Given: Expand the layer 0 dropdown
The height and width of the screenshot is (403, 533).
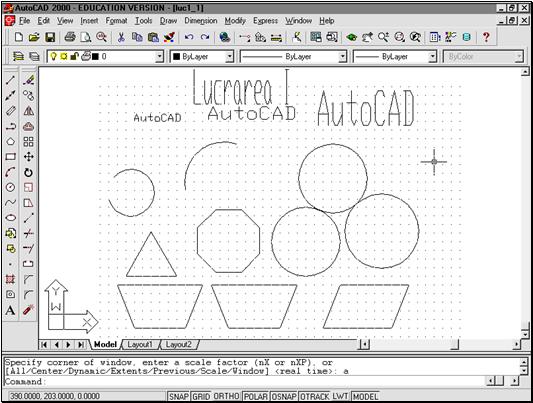Looking at the screenshot, I should [x=159, y=57].
